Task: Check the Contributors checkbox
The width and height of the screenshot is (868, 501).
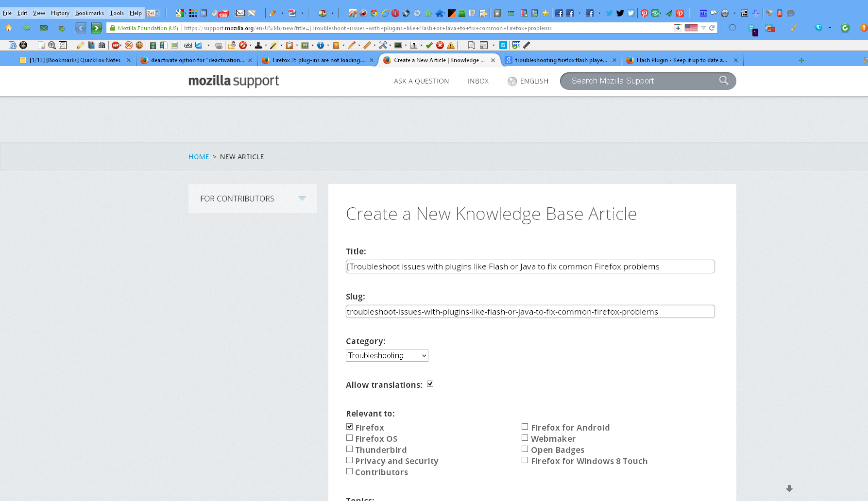Action: [349, 471]
